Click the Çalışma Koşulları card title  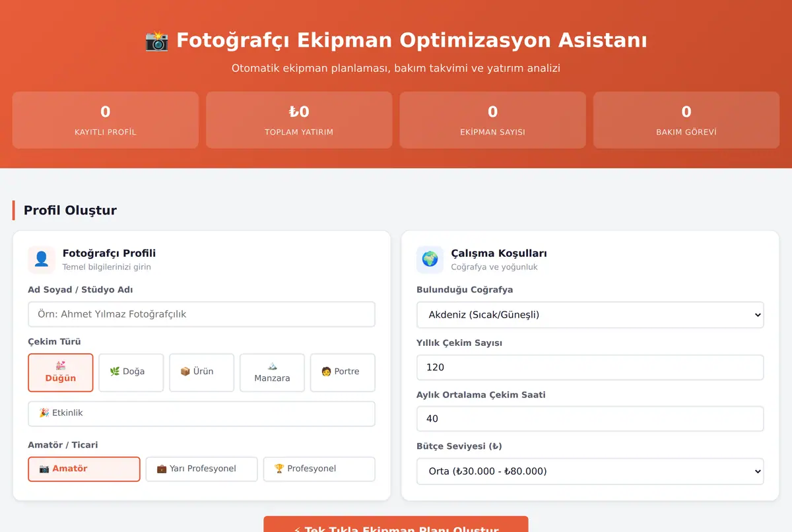click(499, 253)
